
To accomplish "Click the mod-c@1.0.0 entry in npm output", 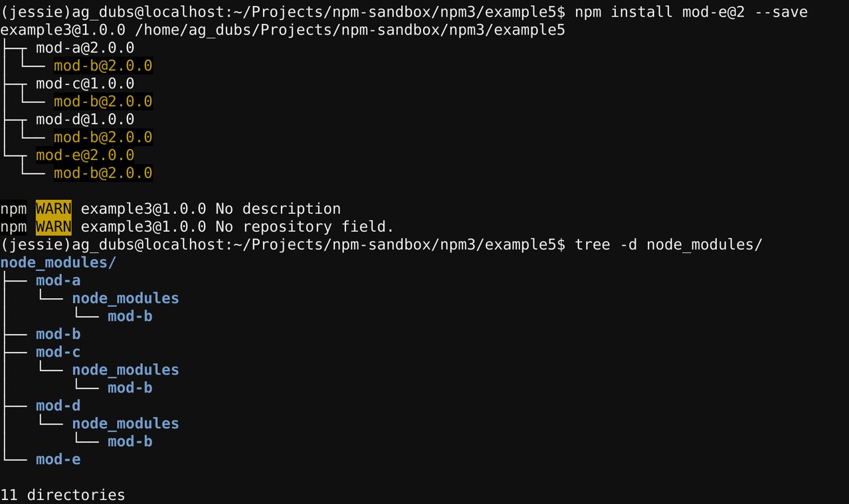I will (85, 84).
